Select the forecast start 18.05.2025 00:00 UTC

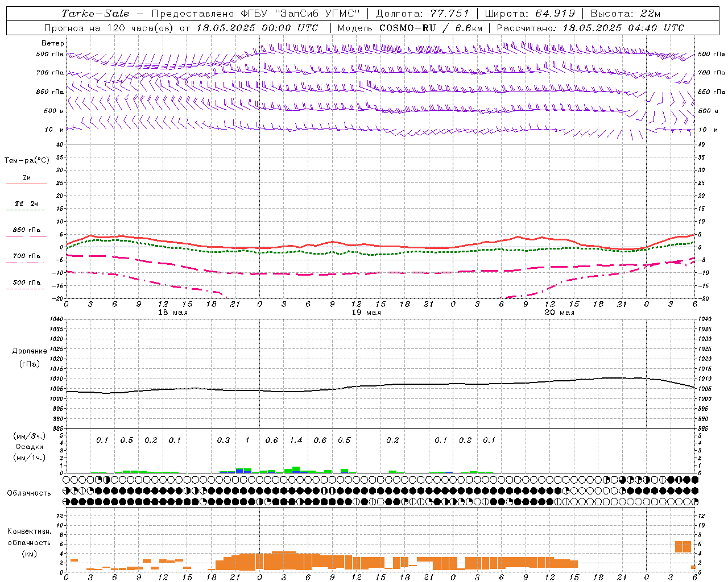tap(257, 28)
